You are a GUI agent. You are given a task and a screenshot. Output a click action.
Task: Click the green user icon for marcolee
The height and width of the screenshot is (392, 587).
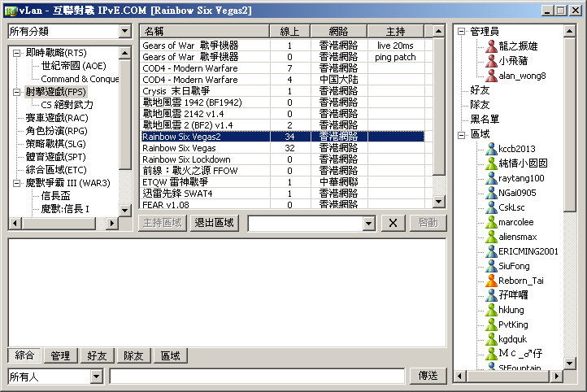point(491,222)
